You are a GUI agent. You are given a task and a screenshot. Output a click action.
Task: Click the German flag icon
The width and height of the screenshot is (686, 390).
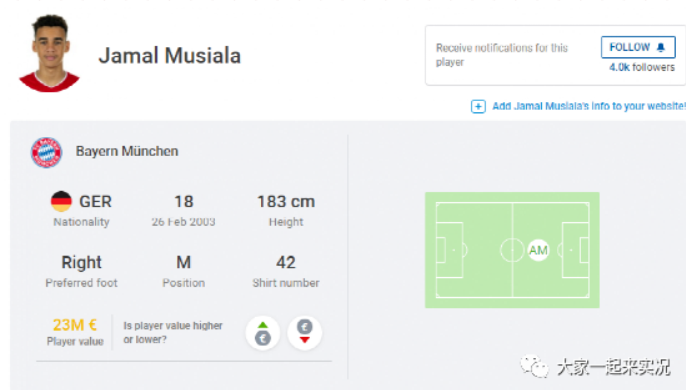[61, 201]
